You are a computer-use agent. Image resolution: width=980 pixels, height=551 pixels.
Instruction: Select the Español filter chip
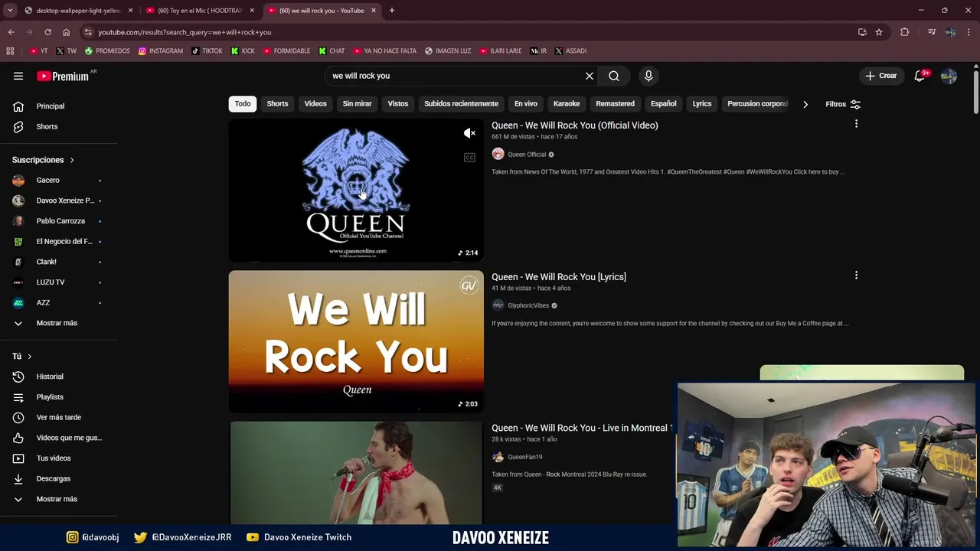664,104
